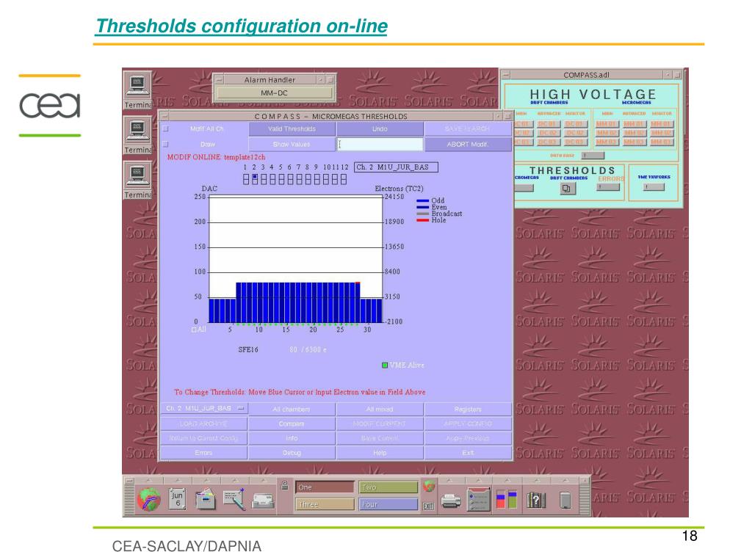Click Data Base button in COMPASS.adl

[593, 156]
